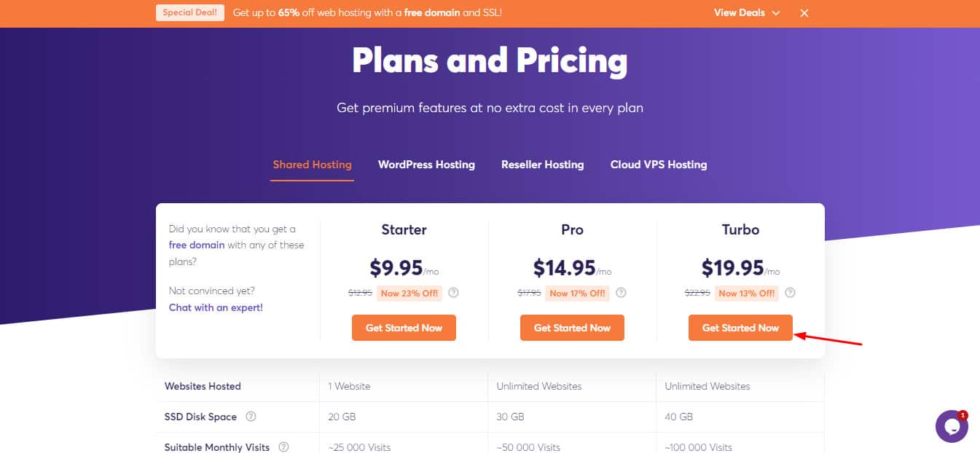Expand the View Deals chevron
This screenshot has width=980, height=453.
click(776, 13)
